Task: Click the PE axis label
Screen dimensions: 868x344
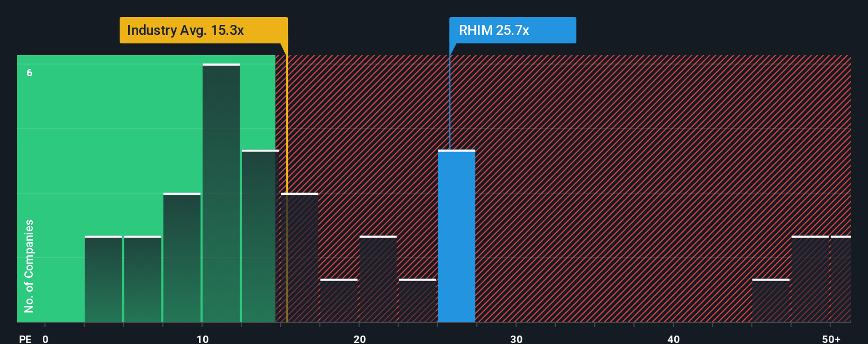Action: pos(25,339)
